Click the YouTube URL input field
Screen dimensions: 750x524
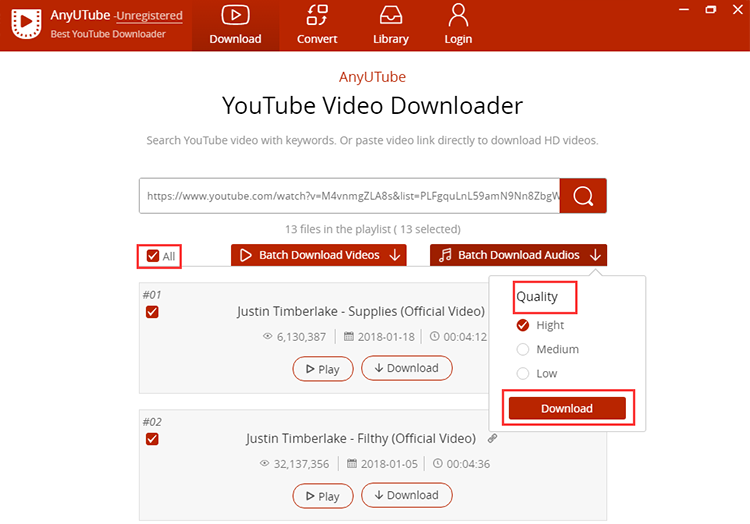point(350,196)
